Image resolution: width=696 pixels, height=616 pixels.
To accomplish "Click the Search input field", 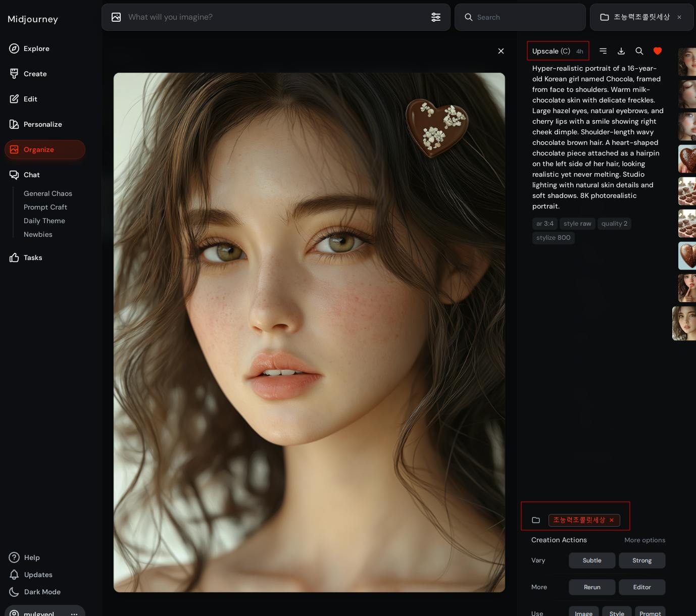I will 520,17.
